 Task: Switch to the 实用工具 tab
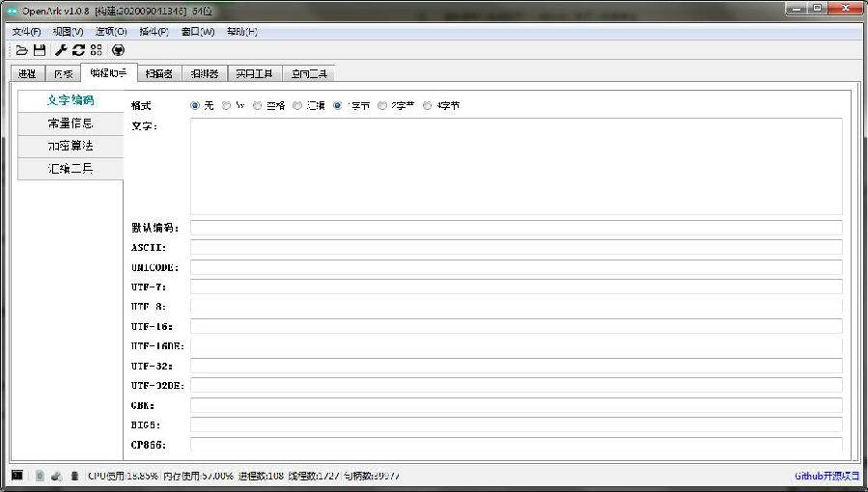click(x=255, y=73)
